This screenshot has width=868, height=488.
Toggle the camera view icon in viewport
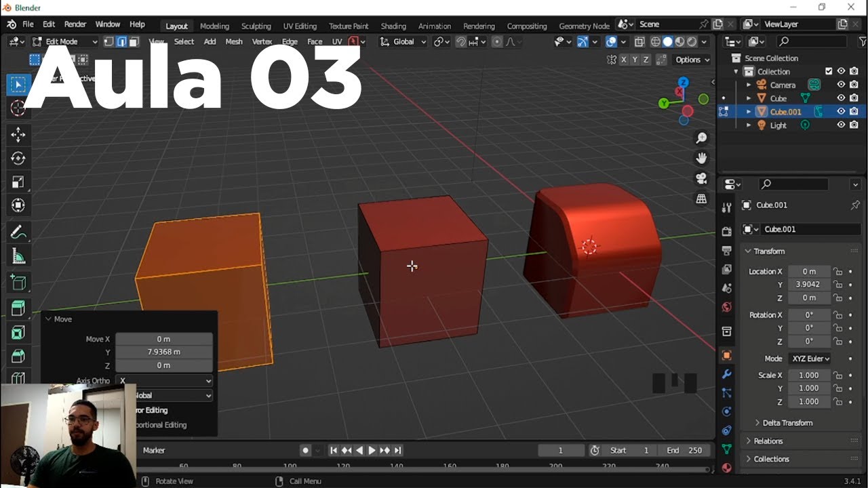702,178
